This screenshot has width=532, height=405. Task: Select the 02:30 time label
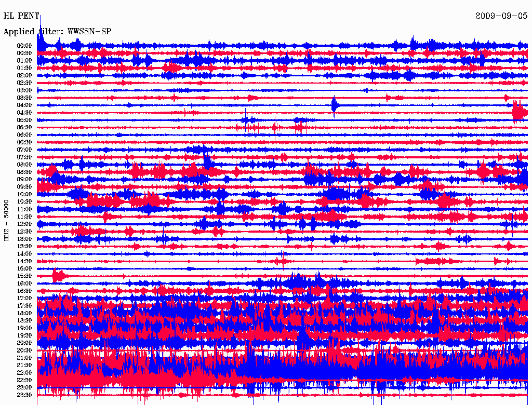(x=24, y=83)
